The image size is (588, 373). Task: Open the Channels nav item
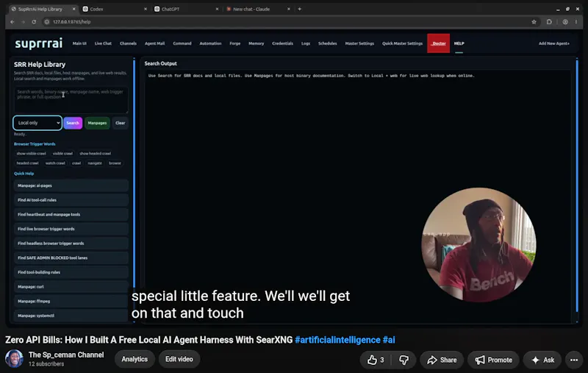tap(128, 43)
